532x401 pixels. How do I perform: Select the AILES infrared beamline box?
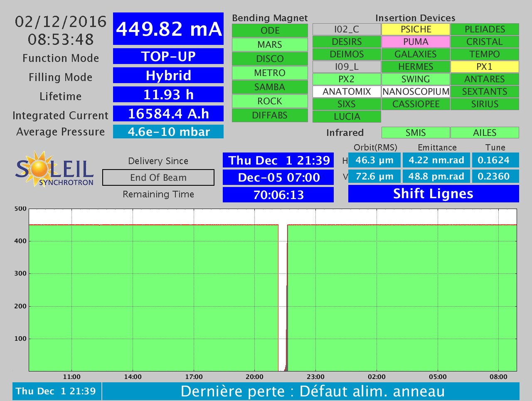click(485, 133)
